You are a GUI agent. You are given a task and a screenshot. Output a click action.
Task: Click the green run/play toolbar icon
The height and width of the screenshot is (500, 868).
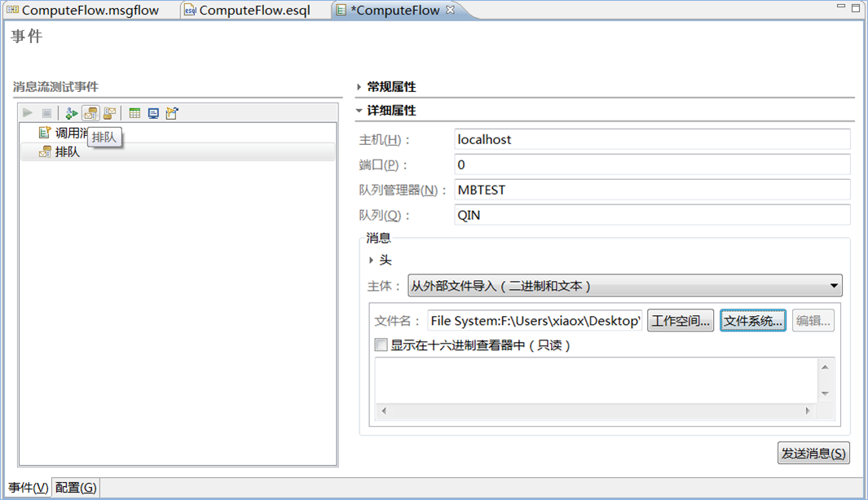pos(27,113)
